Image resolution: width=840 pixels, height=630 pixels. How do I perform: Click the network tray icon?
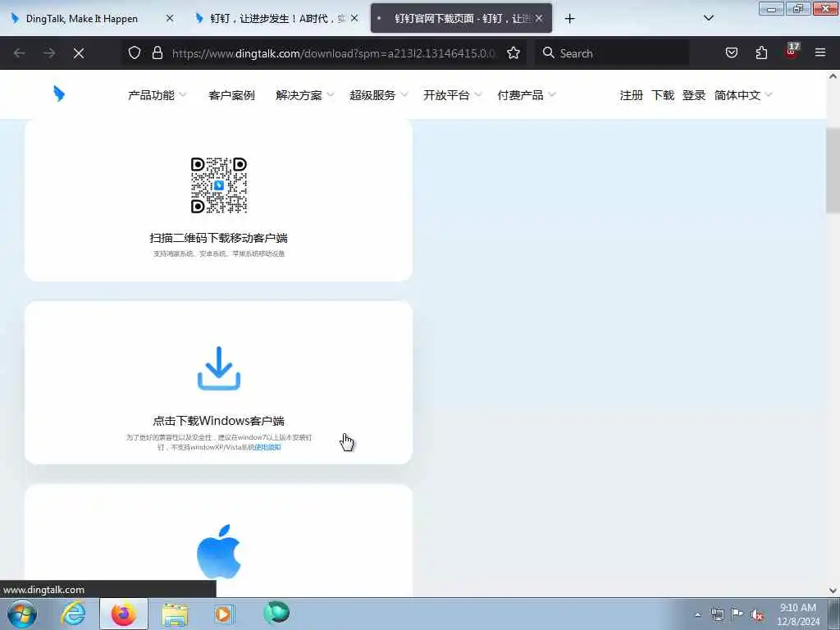coord(717,615)
